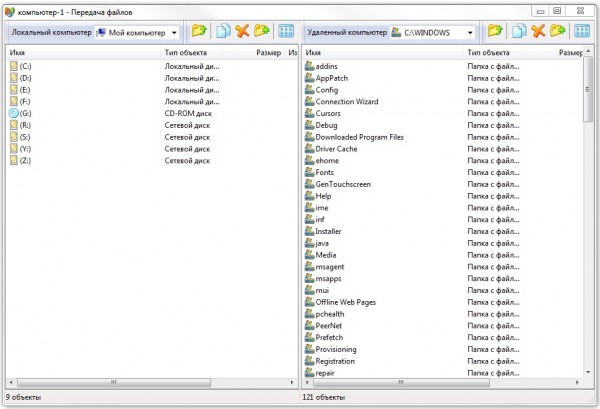Sort local list by Размер column
Viewport: 600px width, 409px height.
254,53
